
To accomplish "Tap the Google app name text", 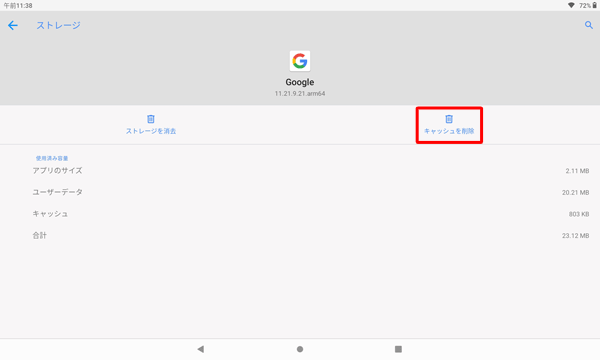I will (x=300, y=82).
